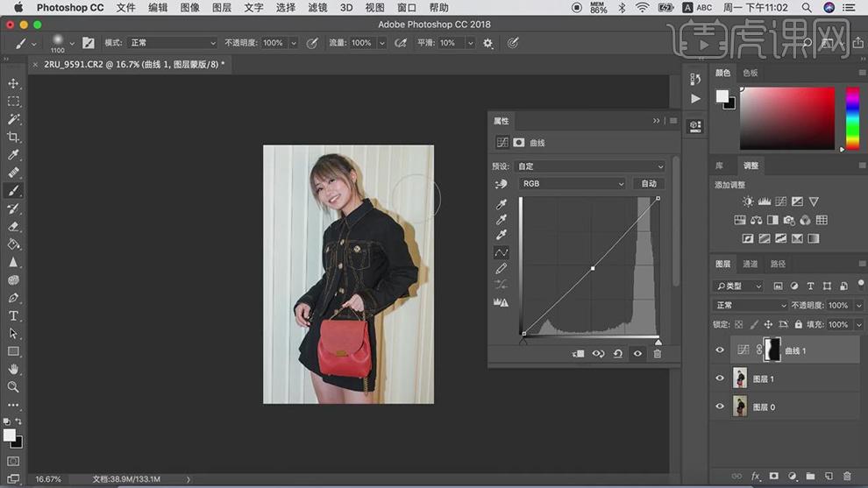Screen dimensions: 868x488
Task: Hide the 曲线 1 layer
Action: click(720, 350)
